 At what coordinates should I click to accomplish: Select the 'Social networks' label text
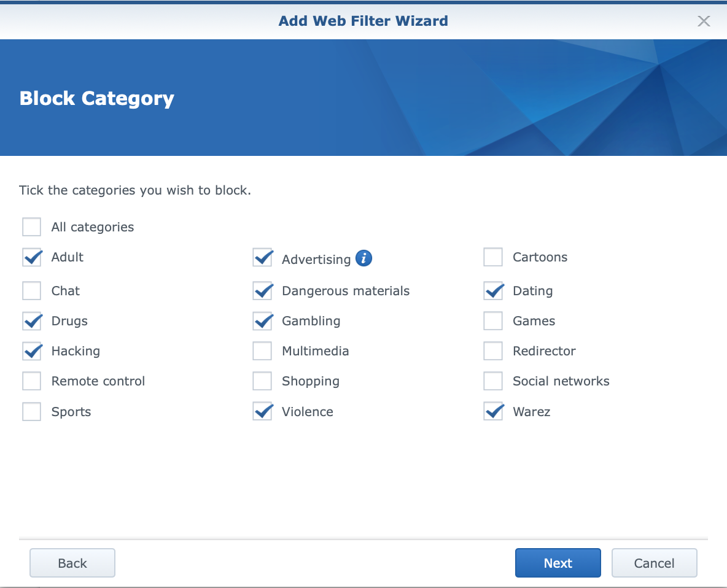click(561, 381)
